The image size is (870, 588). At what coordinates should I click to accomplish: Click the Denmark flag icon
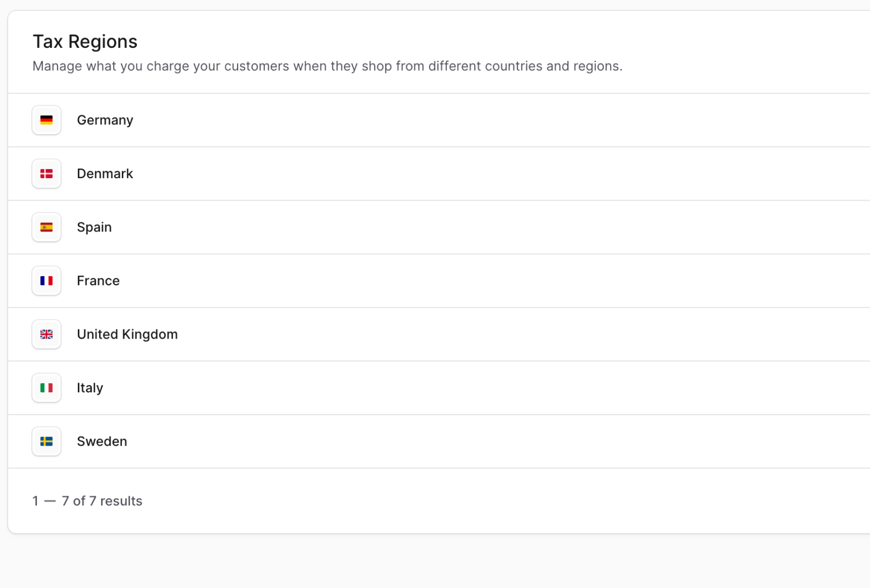(x=46, y=173)
